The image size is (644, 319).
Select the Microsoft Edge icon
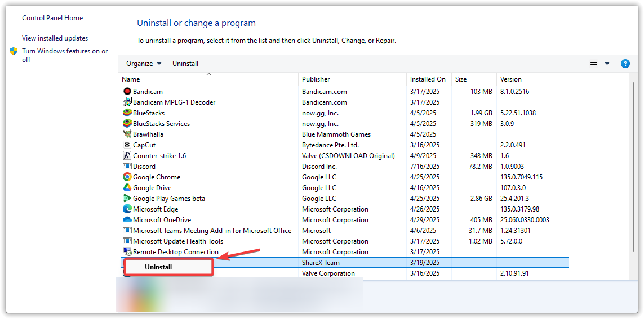pyautogui.click(x=127, y=209)
